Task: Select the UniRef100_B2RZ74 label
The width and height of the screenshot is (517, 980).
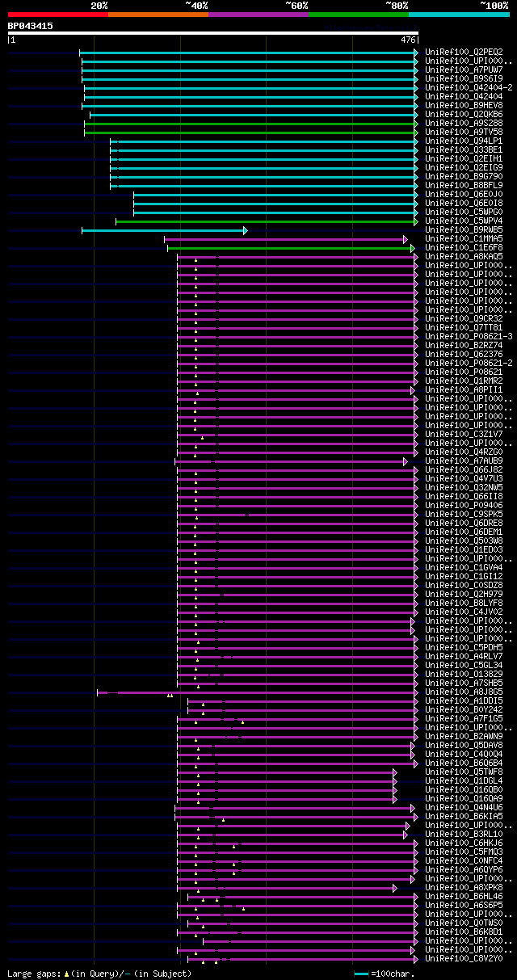Action: pos(464,345)
